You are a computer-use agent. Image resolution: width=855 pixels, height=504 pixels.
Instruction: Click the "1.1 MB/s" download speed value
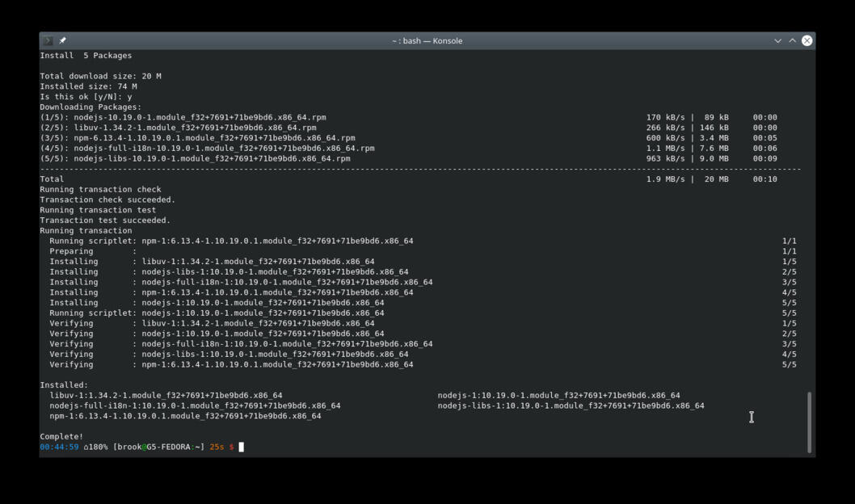coord(665,148)
